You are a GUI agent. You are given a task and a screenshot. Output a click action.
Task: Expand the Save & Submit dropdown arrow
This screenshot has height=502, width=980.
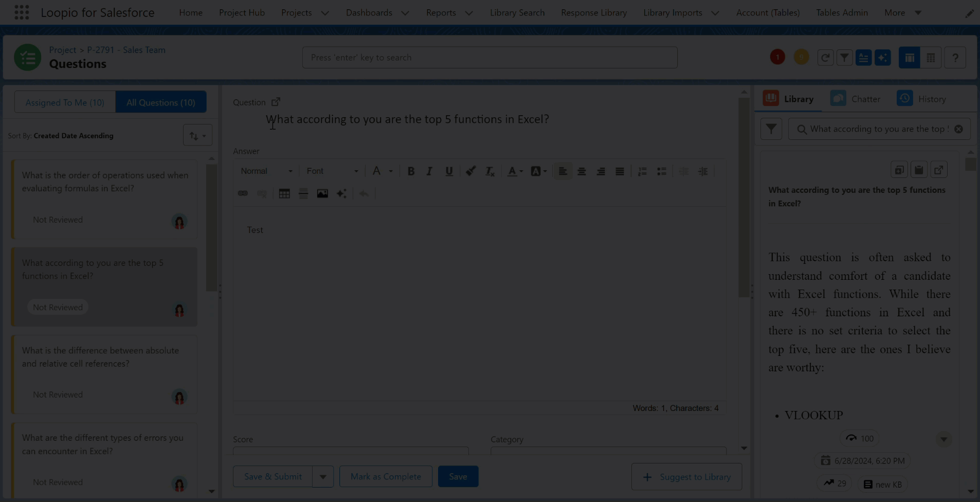pyautogui.click(x=323, y=477)
